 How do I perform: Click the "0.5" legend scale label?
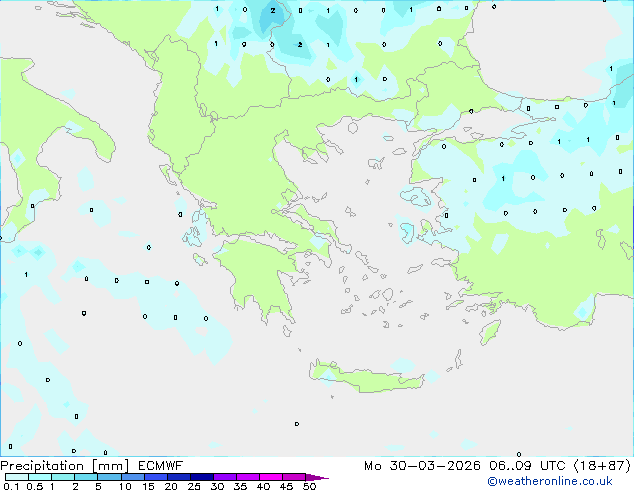[35, 486]
